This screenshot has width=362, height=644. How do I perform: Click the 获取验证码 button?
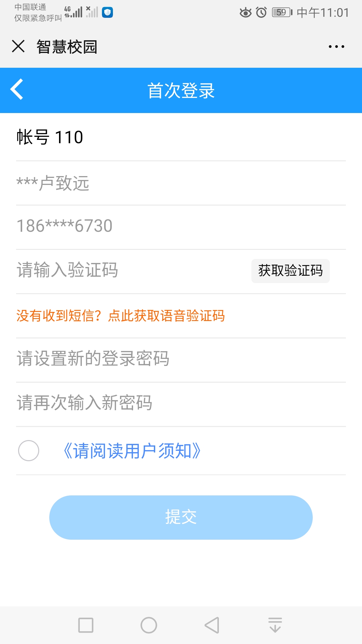290,271
